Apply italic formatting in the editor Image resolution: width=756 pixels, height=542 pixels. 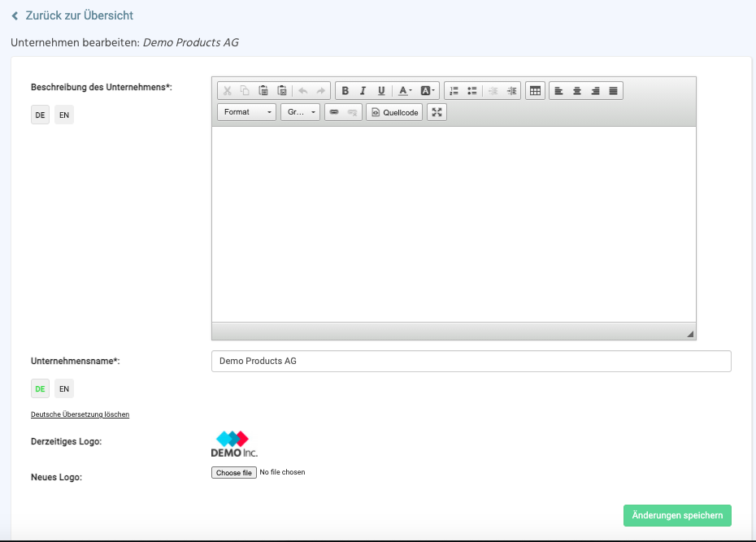[363, 91]
